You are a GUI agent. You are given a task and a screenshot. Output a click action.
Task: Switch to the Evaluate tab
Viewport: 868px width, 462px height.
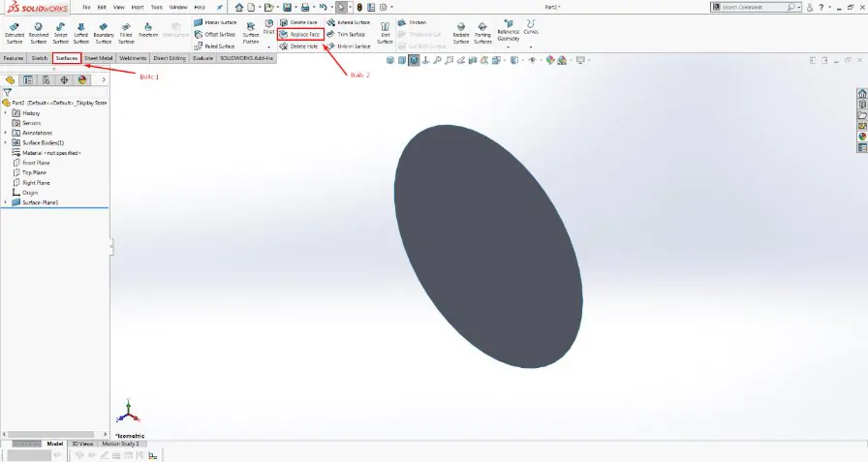point(202,58)
